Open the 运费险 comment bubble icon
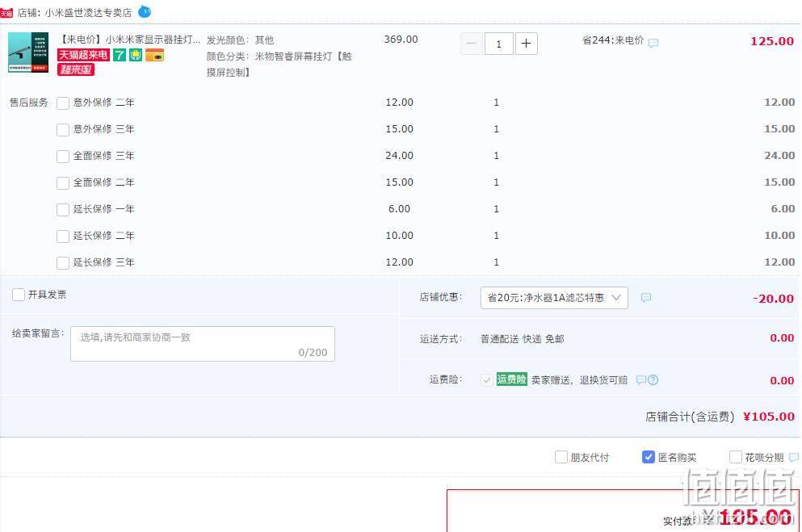This screenshot has width=802, height=532. [x=641, y=379]
